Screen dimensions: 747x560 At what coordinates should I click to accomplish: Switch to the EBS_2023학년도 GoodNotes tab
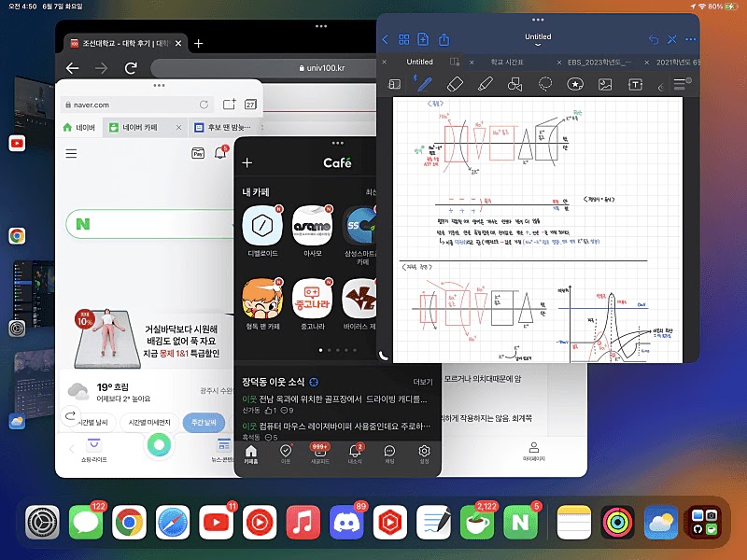click(x=599, y=63)
